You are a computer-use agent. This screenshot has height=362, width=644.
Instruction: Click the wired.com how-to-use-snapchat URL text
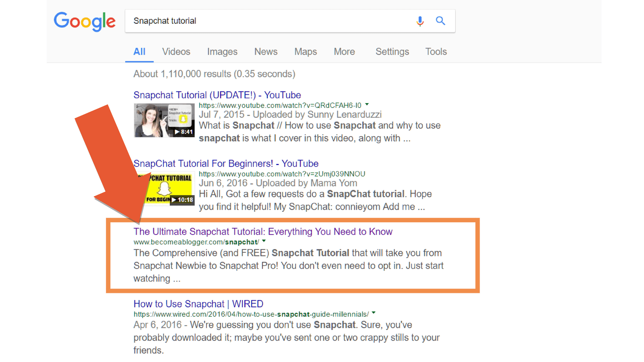coord(251,314)
